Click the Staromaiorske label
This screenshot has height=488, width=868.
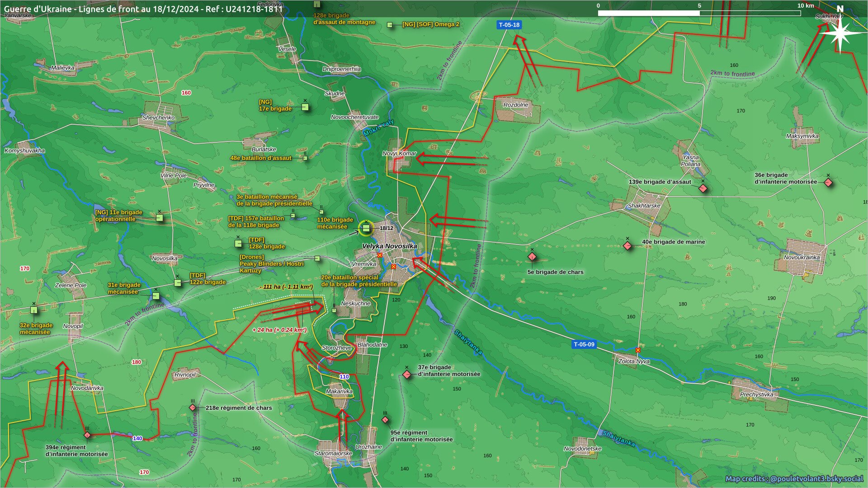333,453
